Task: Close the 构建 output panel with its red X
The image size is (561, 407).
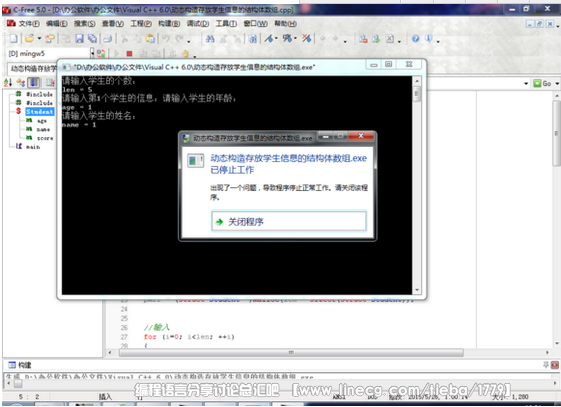Action: click(555, 365)
